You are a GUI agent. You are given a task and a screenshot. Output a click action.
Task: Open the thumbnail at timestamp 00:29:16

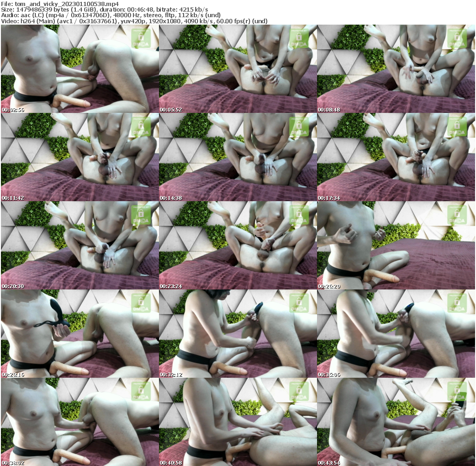tap(79, 334)
